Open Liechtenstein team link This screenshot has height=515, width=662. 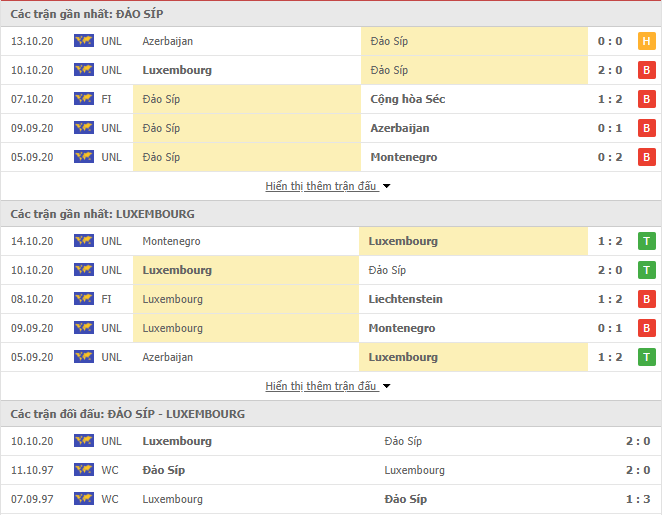[405, 299]
